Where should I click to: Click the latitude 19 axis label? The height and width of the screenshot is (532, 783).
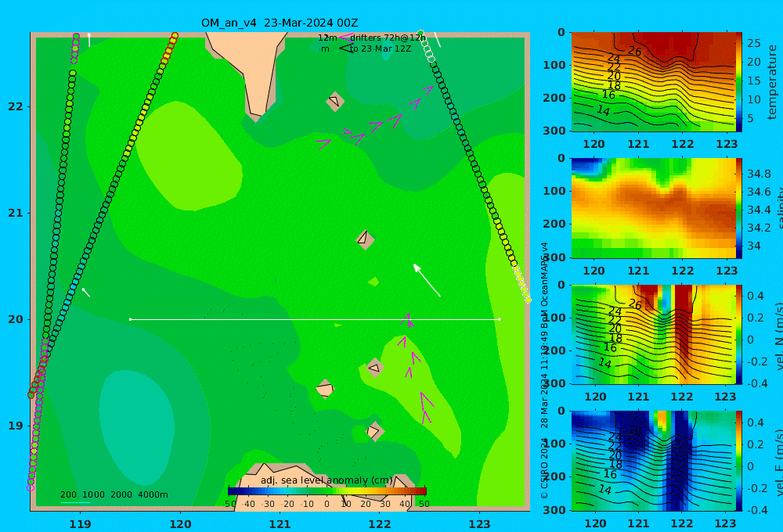click(x=16, y=426)
